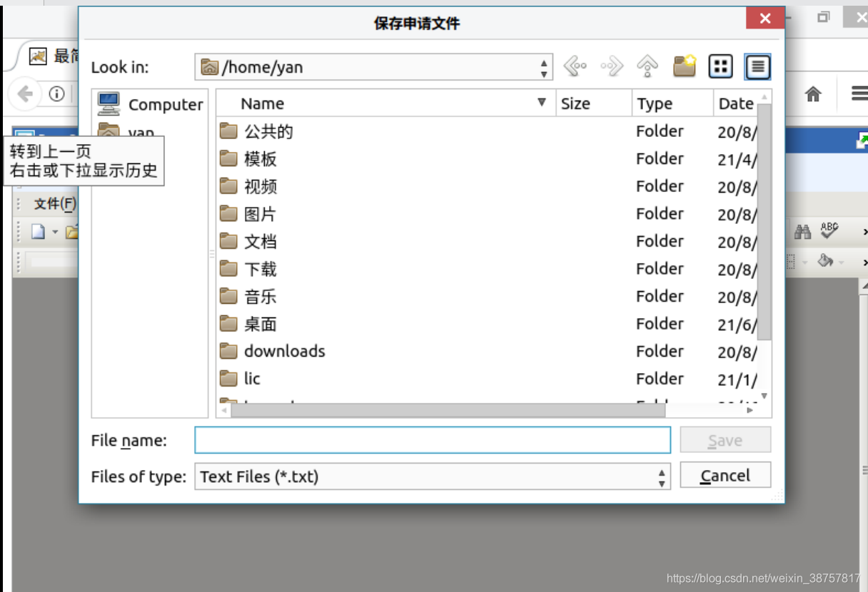Open the Look in path dropdown

[x=374, y=67]
